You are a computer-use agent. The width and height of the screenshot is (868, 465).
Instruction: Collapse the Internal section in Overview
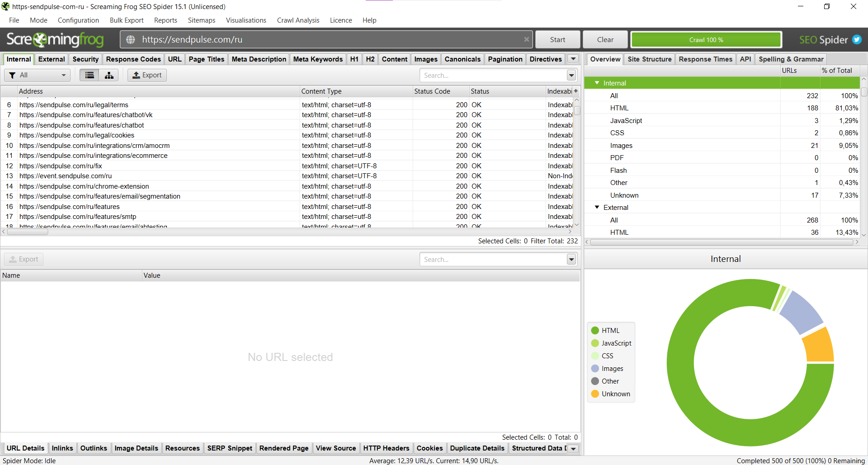point(597,83)
